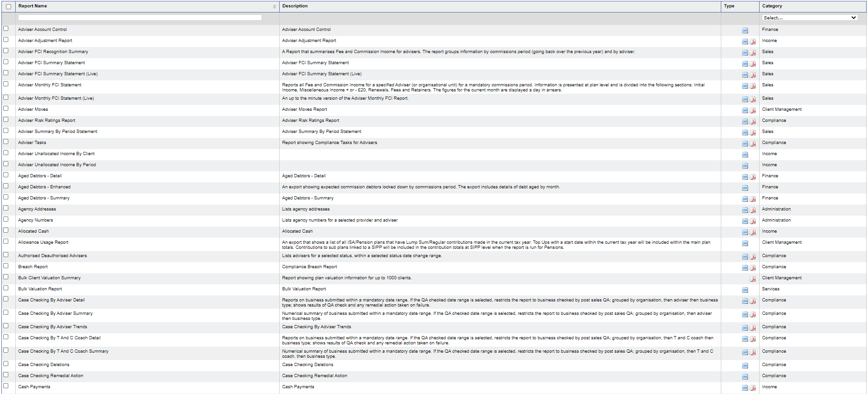
Task: Open the Adviser Risk Ratings Report link
Action: point(47,120)
